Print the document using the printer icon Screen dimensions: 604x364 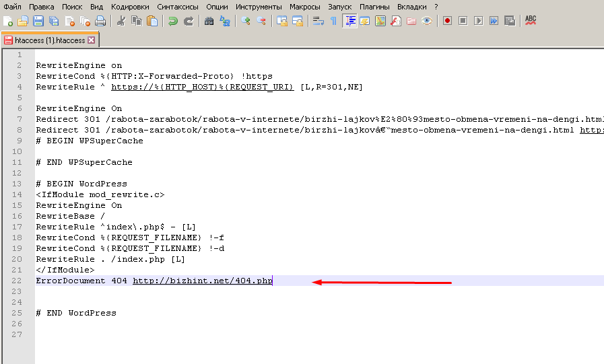pyautogui.click(x=100, y=21)
